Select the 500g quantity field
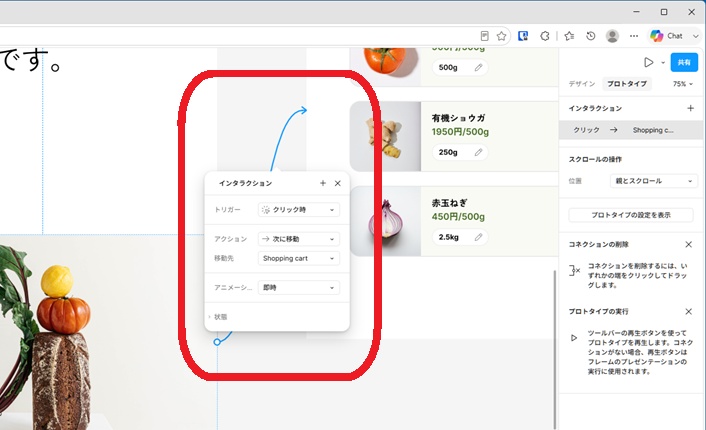 [x=460, y=68]
